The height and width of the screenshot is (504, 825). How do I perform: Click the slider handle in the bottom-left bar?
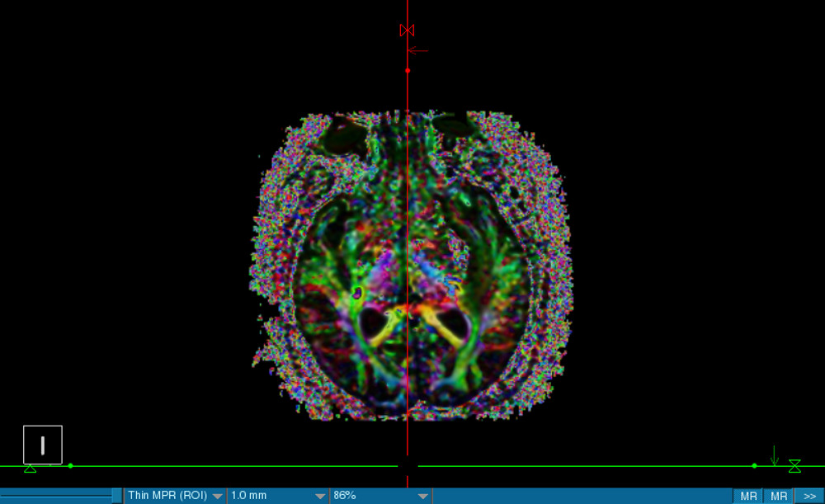pos(116,496)
